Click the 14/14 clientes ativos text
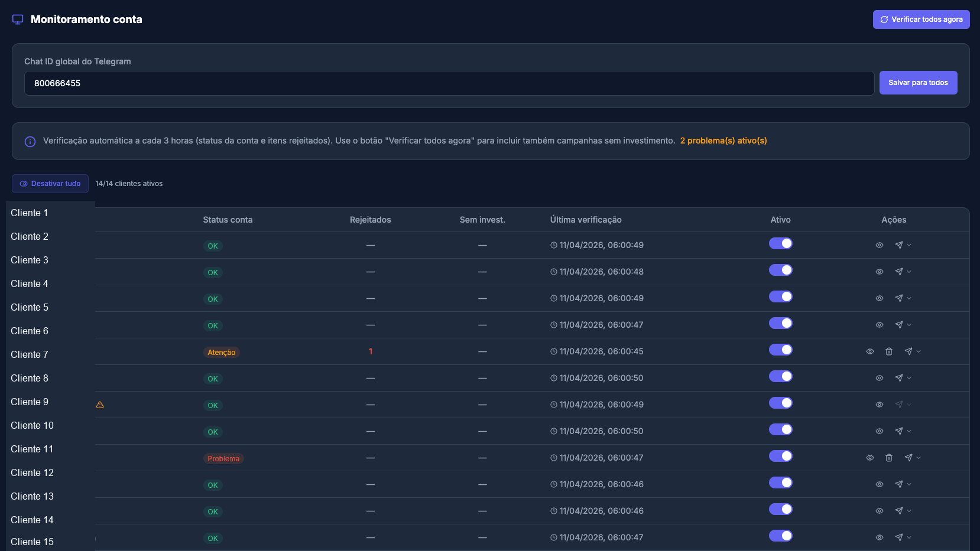The height and width of the screenshot is (551, 980). click(x=129, y=184)
